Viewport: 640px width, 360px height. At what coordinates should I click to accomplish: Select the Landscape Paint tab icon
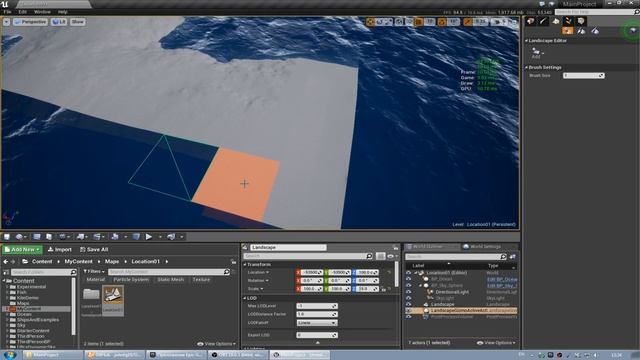coord(595,31)
